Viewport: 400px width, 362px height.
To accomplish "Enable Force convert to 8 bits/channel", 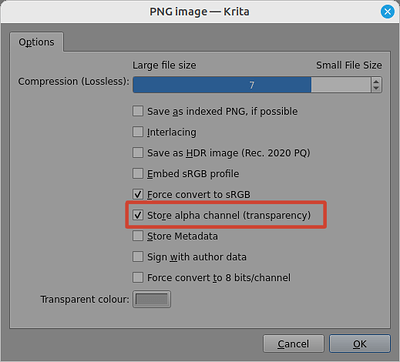I will (x=138, y=277).
